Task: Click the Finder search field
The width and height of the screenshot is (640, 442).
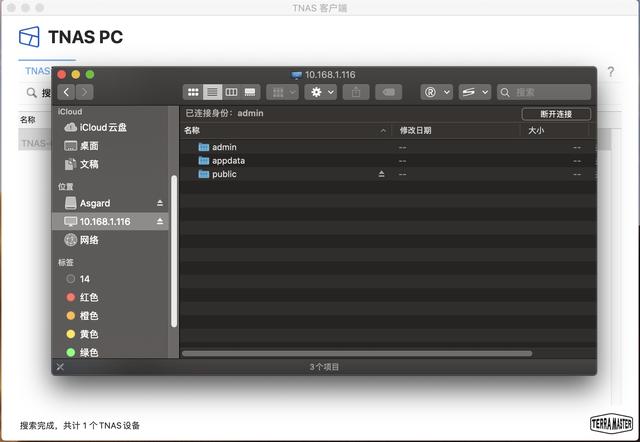Action: tap(550, 92)
